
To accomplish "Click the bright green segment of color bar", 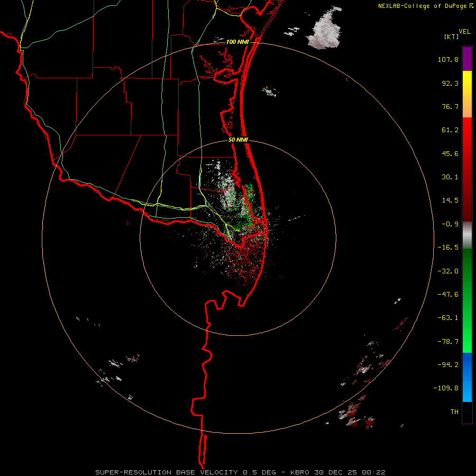I will pos(467,300).
